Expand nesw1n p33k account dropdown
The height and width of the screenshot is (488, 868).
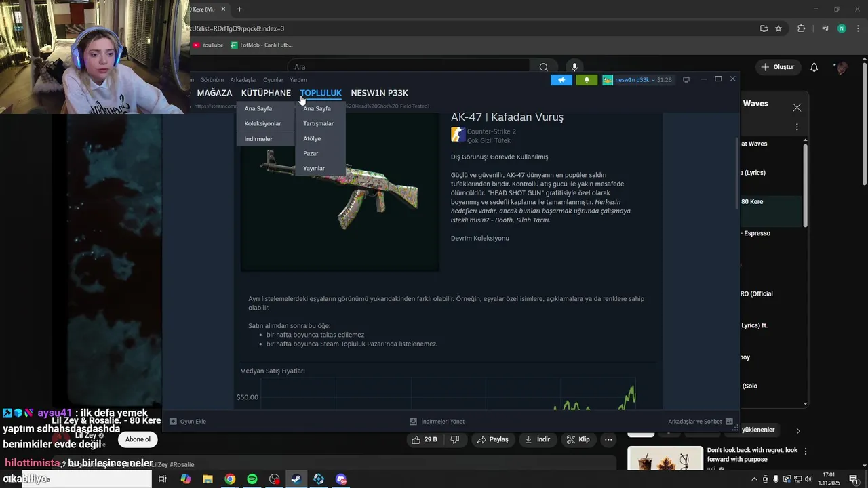[x=653, y=80]
